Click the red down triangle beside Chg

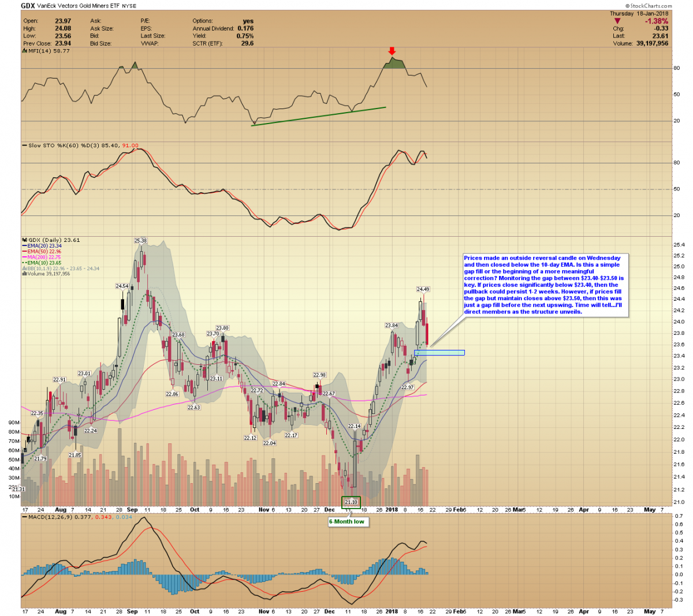tap(617, 21)
